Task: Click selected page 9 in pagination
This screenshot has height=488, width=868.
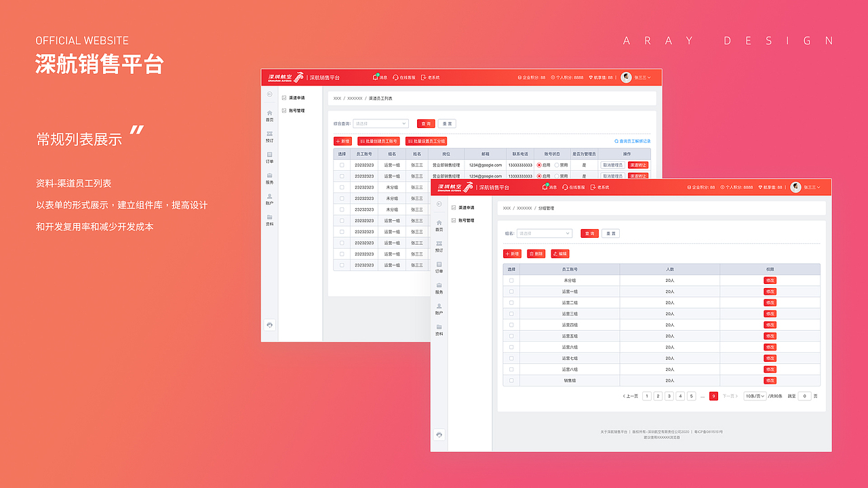Action: (x=713, y=396)
